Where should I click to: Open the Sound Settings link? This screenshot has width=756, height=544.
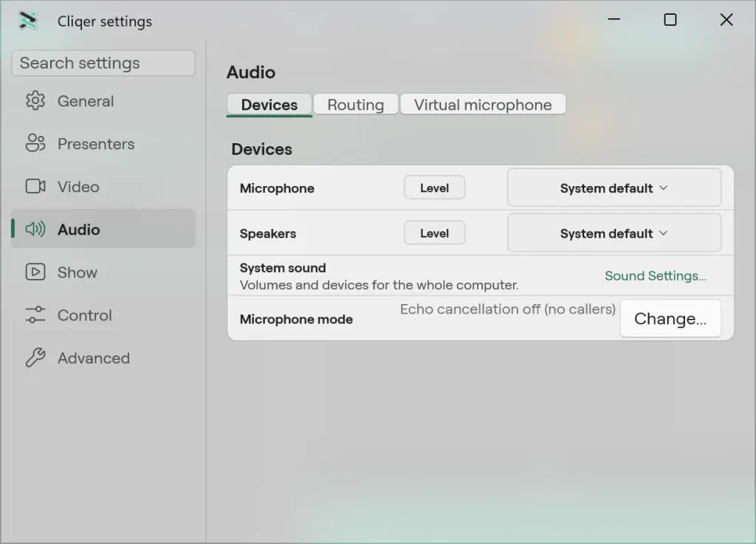click(x=656, y=275)
